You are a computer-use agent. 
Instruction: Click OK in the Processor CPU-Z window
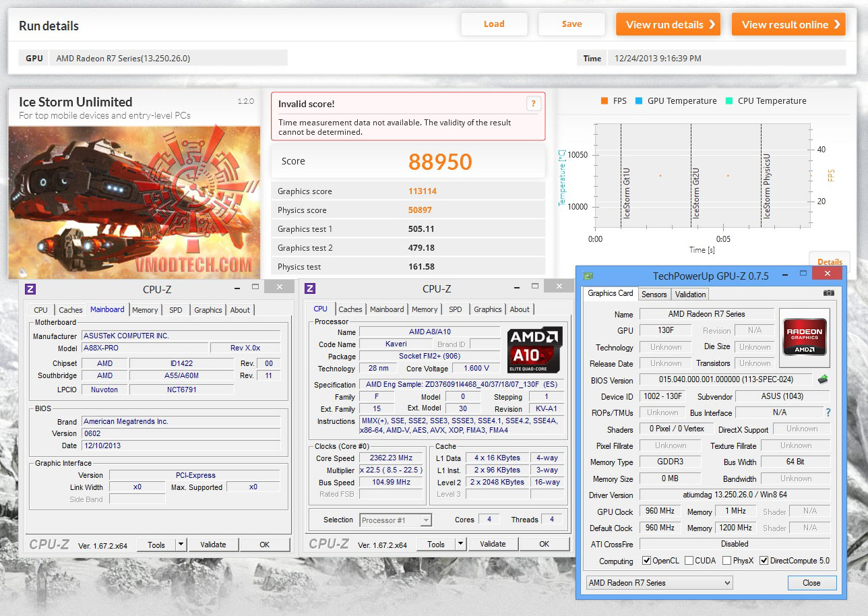(x=545, y=544)
